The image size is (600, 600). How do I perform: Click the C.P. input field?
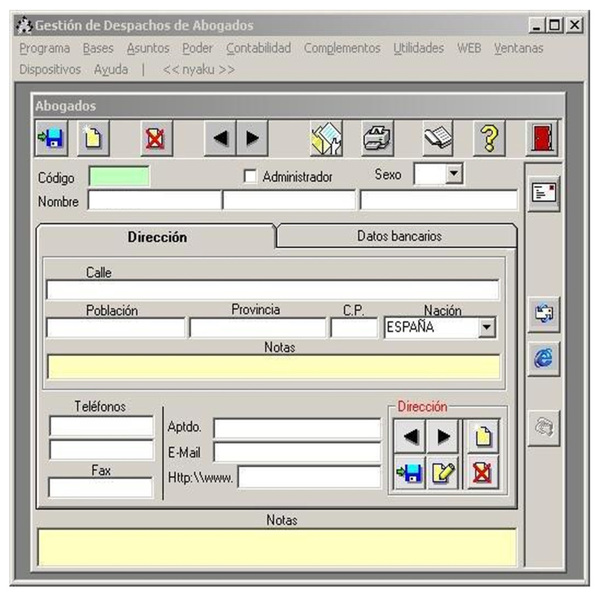(354, 328)
